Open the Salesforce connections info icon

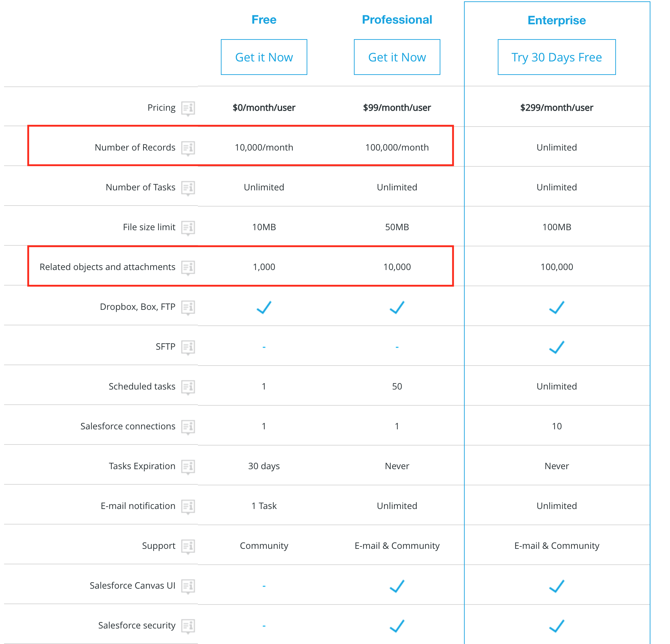click(188, 427)
